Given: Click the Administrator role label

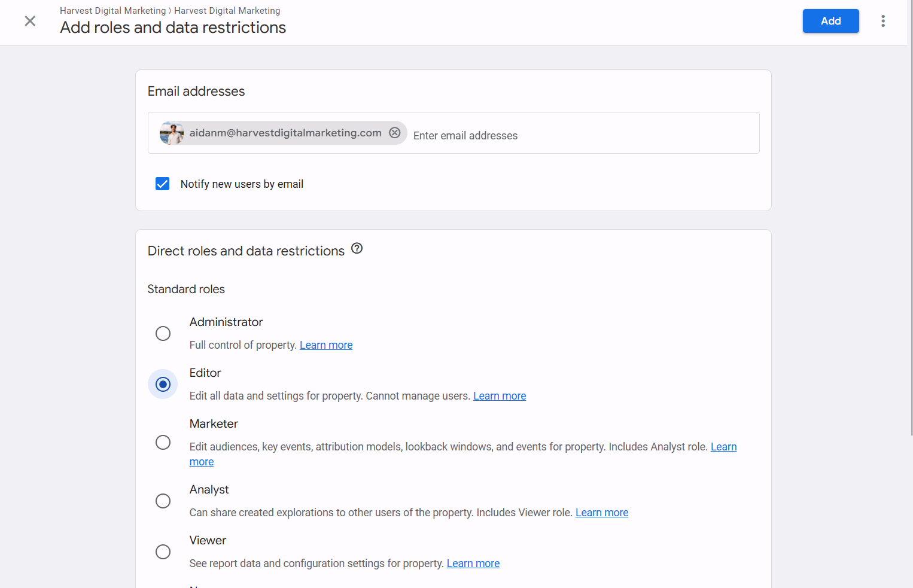Looking at the screenshot, I should [226, 322].
